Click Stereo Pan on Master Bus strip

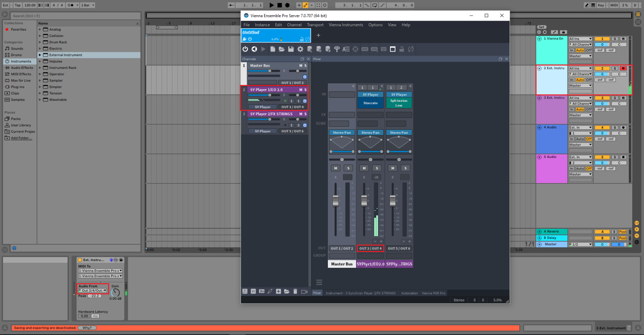pos(342,133)
